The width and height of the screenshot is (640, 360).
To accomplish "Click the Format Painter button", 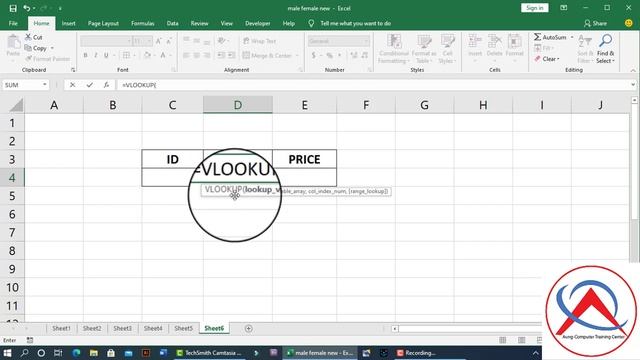I will point(47,59).
